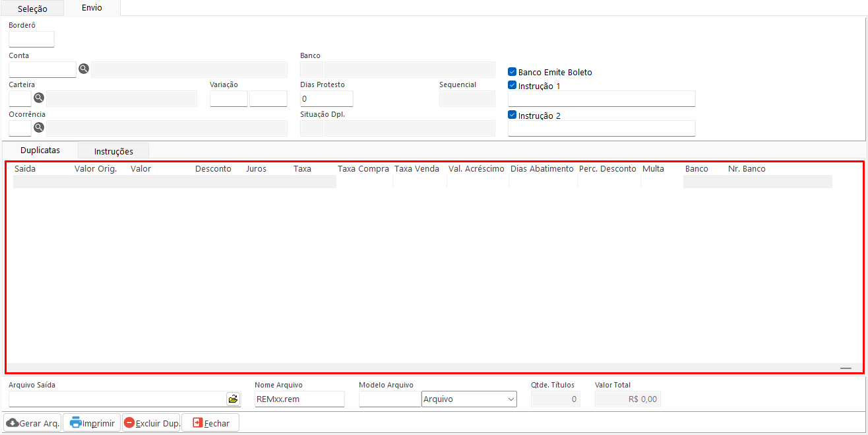Open the Instruções tab
This screenshot has width=868, height=435.
[x=113, y=151]
